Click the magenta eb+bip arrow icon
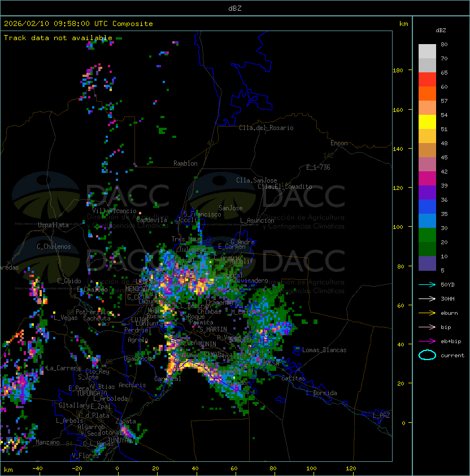The height and width of the screenshot is (476, 470). (427, 341)
